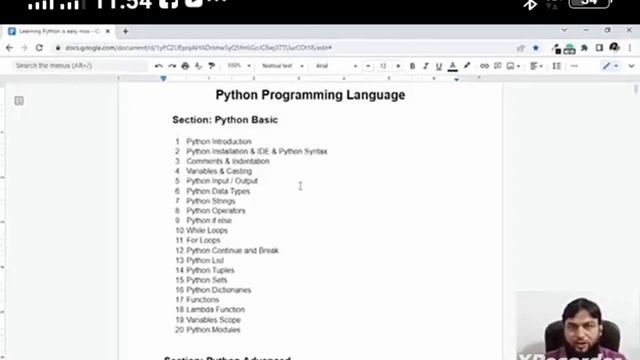Toggle the browser side panel
Image resolution: width=640 pixels, height=360 pixels.
599,48
